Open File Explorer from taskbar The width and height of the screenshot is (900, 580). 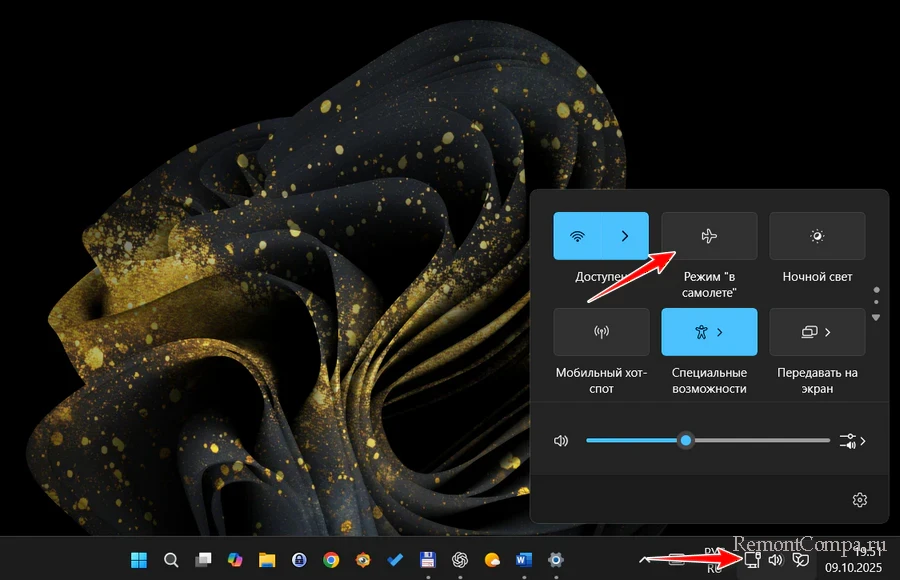[267, 559]
